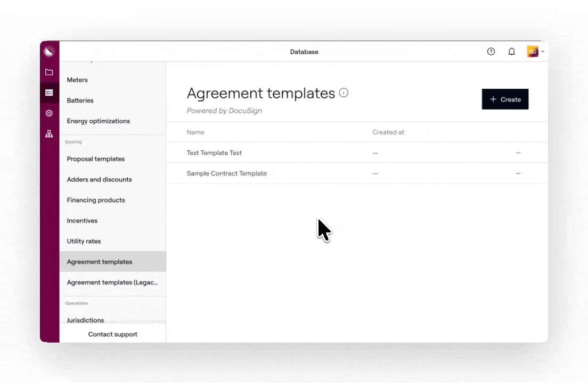Expand the user avatar account menu
The image size is (588, 383).
(x=535, y=52)
